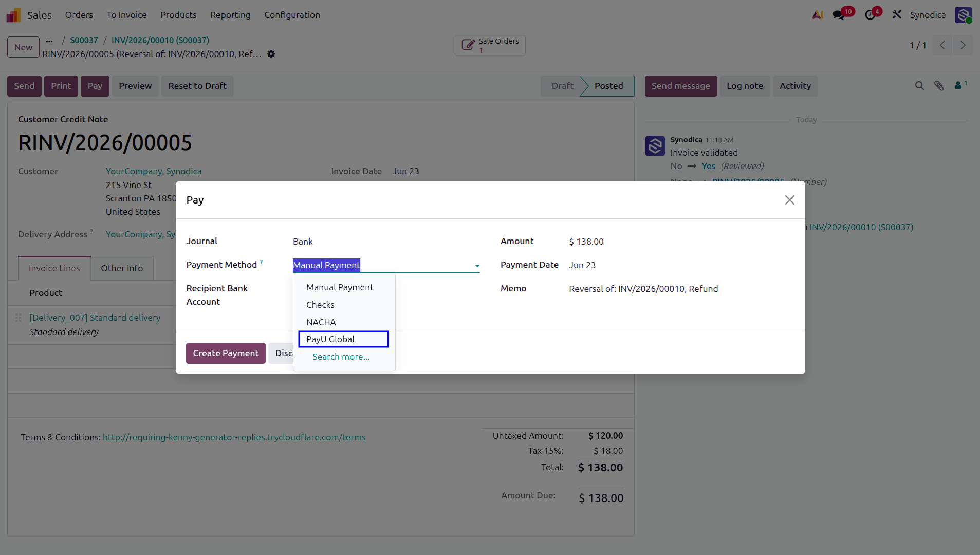Click the Create Payment button
The height and width of the screenshot is (555, 980).
[x=226, y=353]
